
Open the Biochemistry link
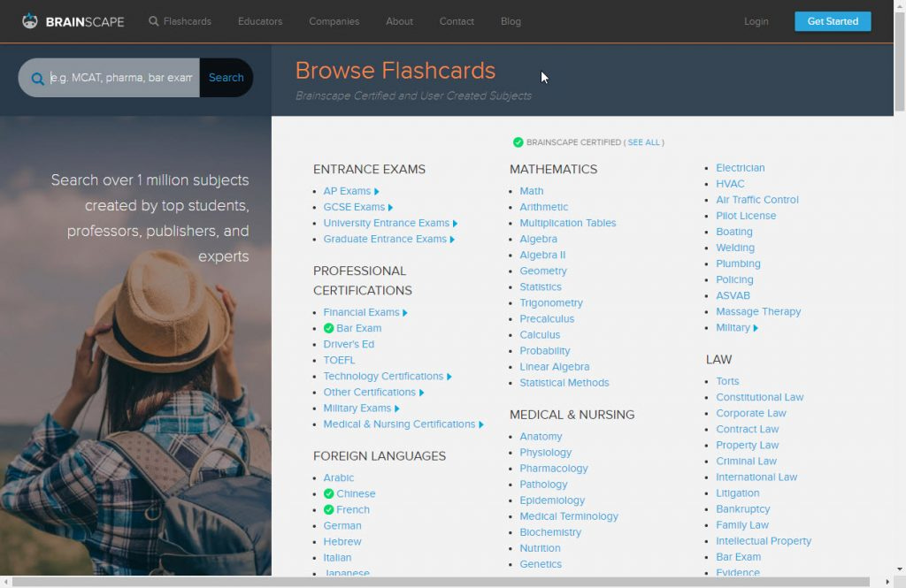click(x=550, y=532)
